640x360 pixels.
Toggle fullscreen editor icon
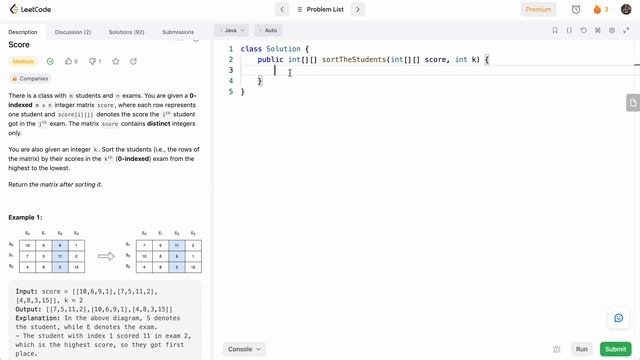pyautogui.click(x=626, y=30)
